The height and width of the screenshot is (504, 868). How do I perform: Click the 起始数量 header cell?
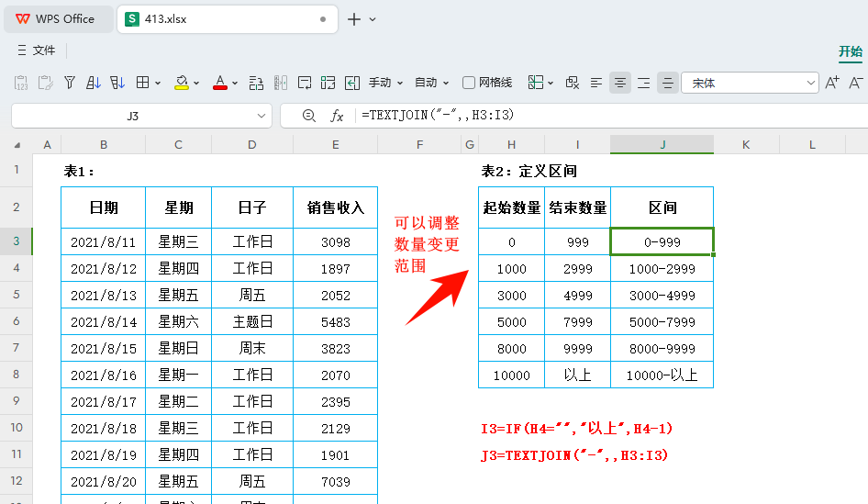511,207
